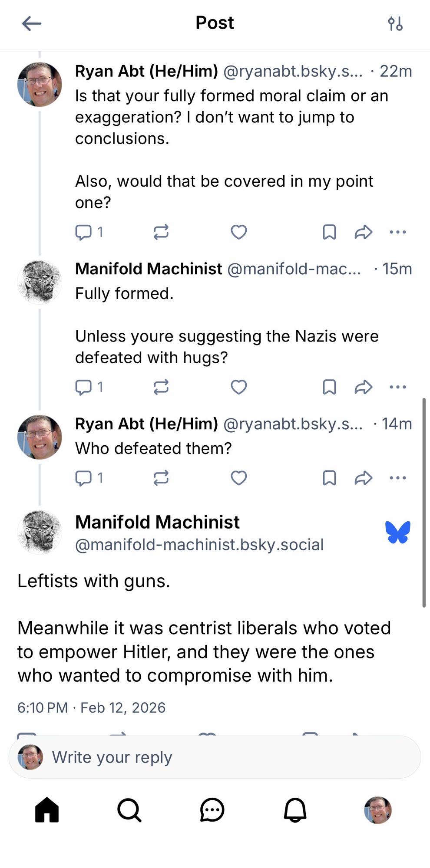Open more options on Ryan's 22m reply

click(397, 232)
